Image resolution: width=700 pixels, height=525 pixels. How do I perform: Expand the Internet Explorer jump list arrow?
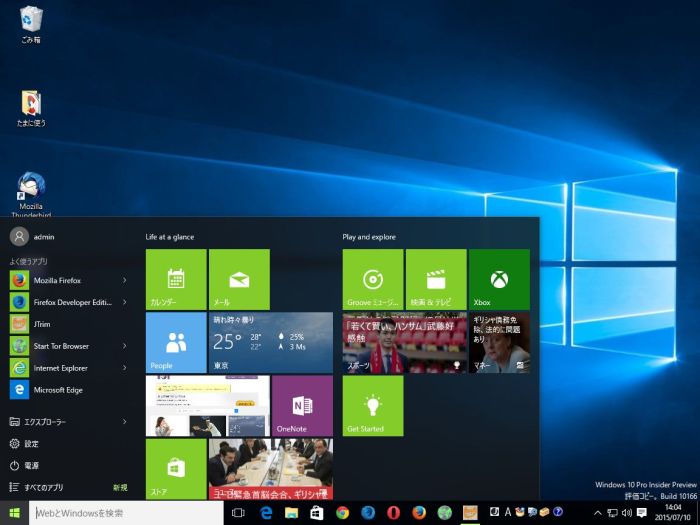point(124,368)
